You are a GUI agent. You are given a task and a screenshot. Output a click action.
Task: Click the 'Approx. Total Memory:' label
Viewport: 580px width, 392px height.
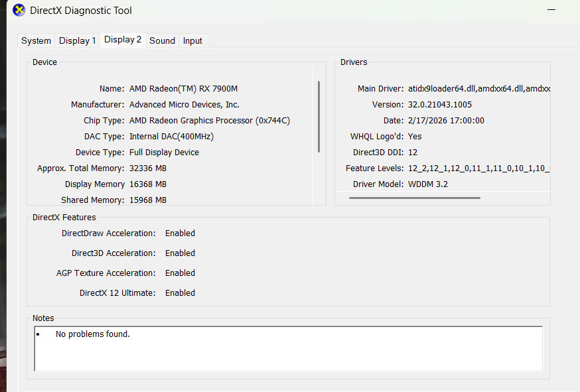(81, 168)
